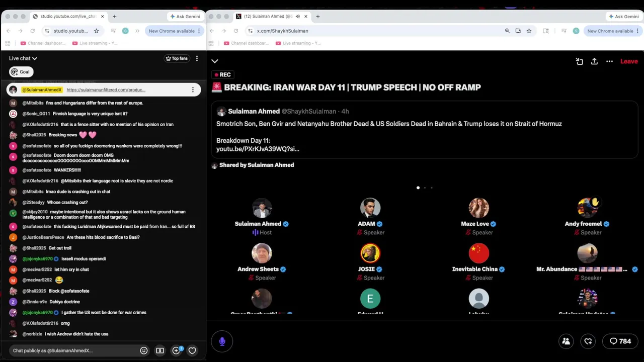Click @norbizie's message about Andrew
This screenshot has width=644, height=362.
coord(76,334)
